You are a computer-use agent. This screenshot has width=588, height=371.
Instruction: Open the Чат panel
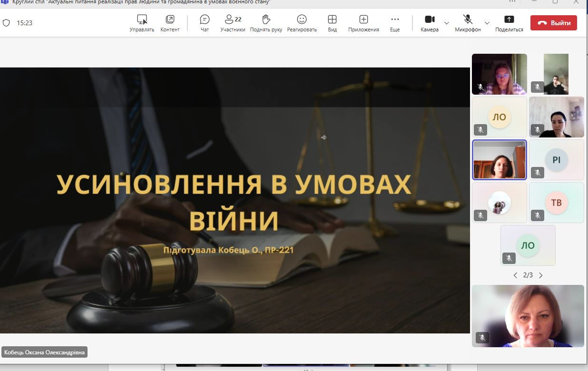coord(205,23)
